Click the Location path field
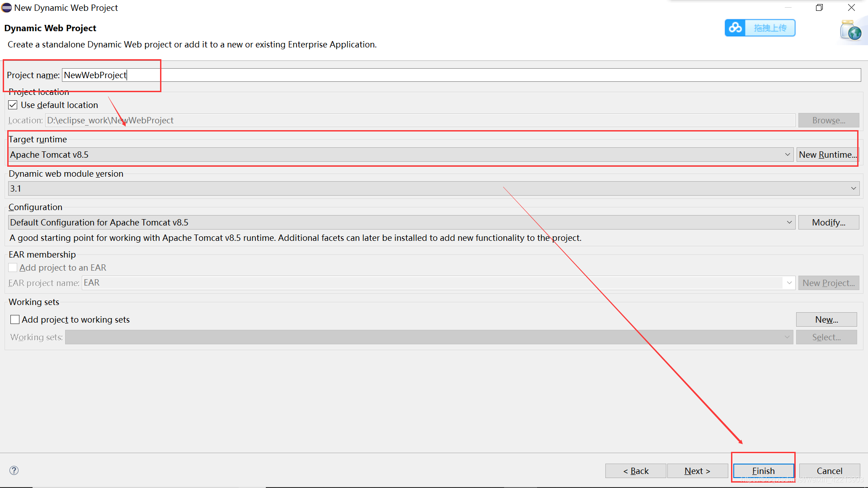 pos(420,120)
